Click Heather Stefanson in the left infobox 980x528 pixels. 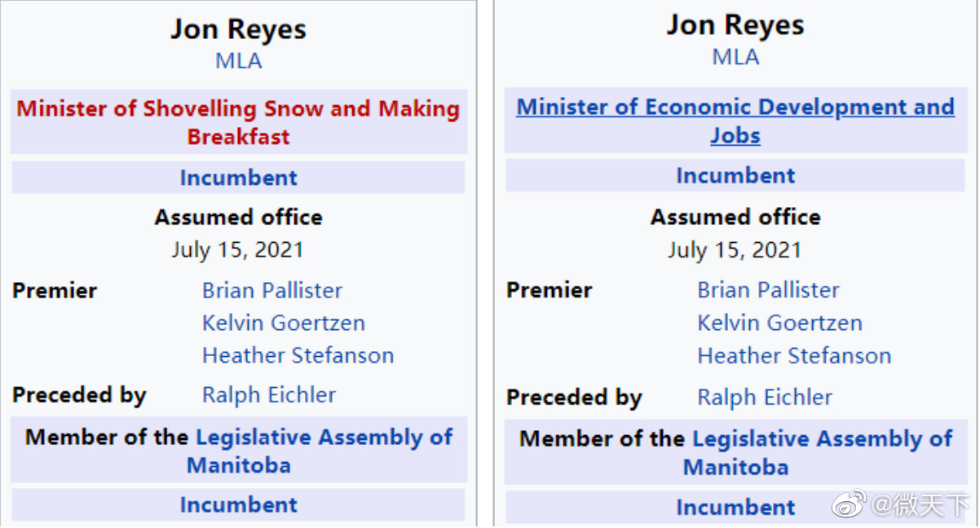point(298,355)
